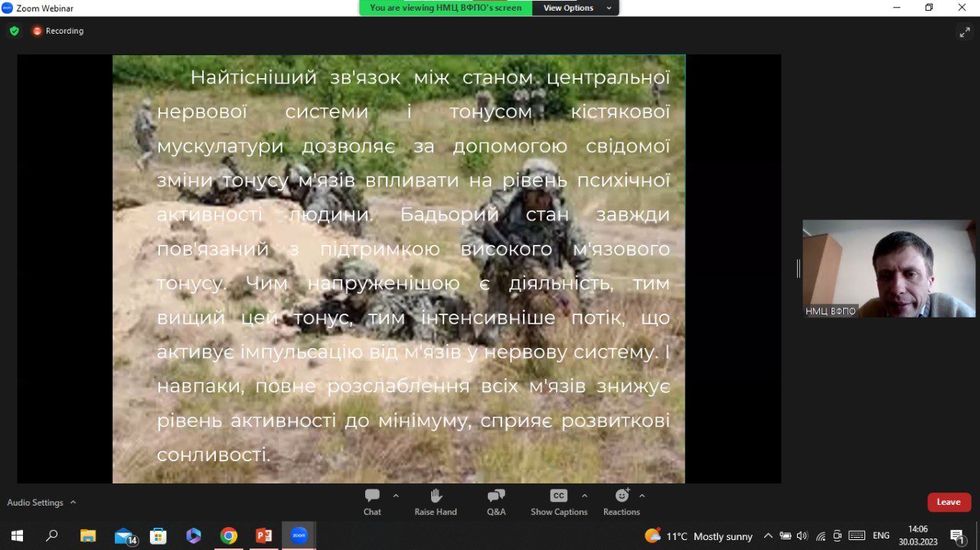The image size is (980, 550).
Task: Open the Q&A panel
Action: [x=496, y=502]
